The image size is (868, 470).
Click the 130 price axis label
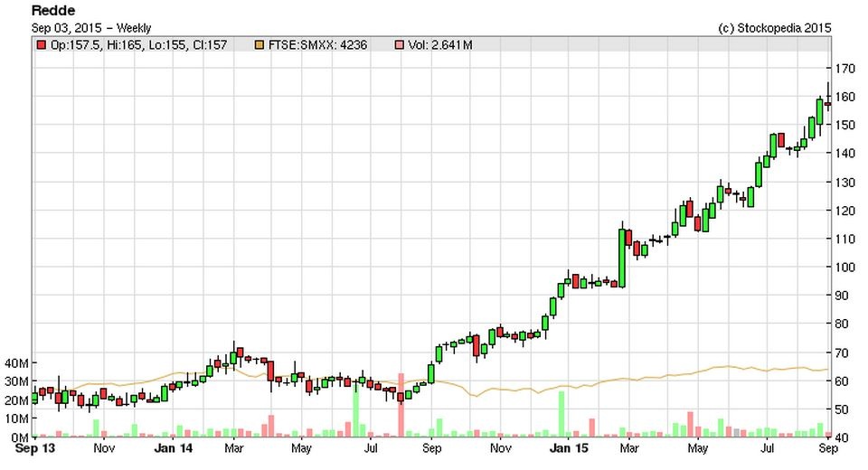click(844, 183)
